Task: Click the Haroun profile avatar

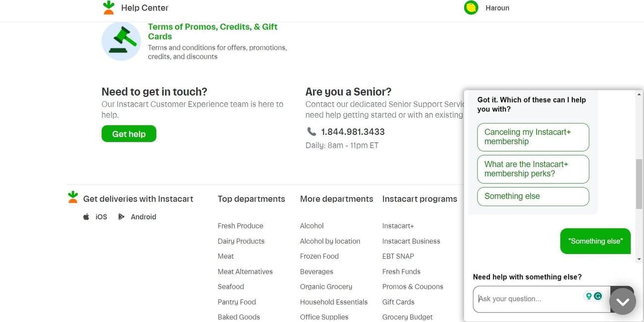Action: pyautogui.click(x=471, y=7)
